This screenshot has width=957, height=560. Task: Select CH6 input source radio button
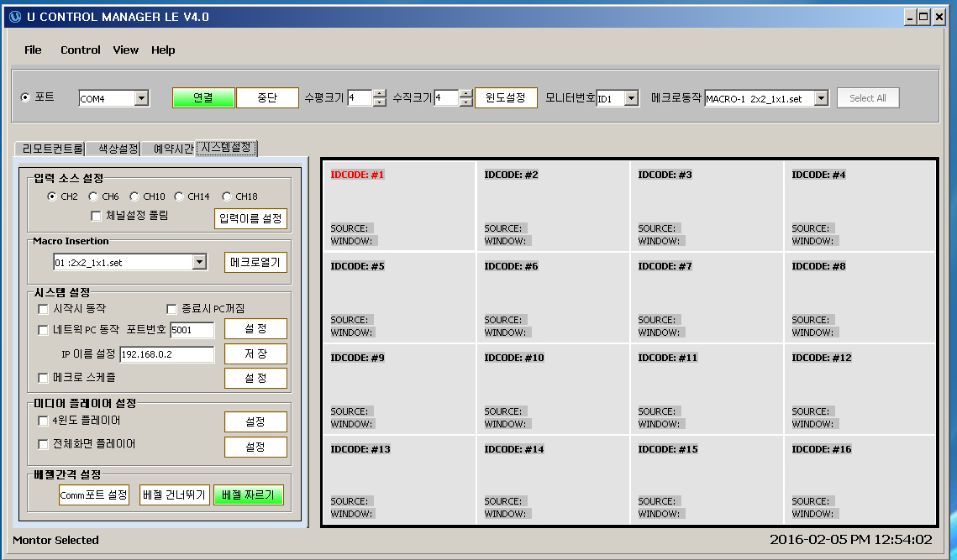pos(92,196)
